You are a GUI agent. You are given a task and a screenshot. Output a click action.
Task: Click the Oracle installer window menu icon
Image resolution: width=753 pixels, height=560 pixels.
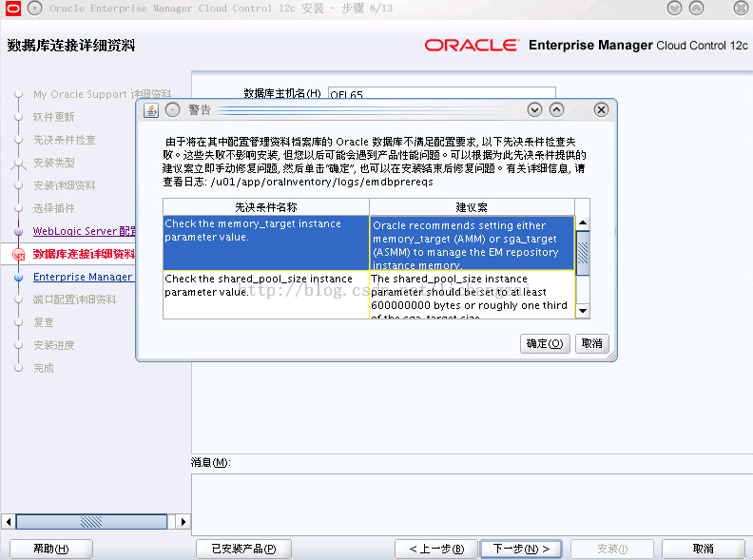[x=12, y=9]
